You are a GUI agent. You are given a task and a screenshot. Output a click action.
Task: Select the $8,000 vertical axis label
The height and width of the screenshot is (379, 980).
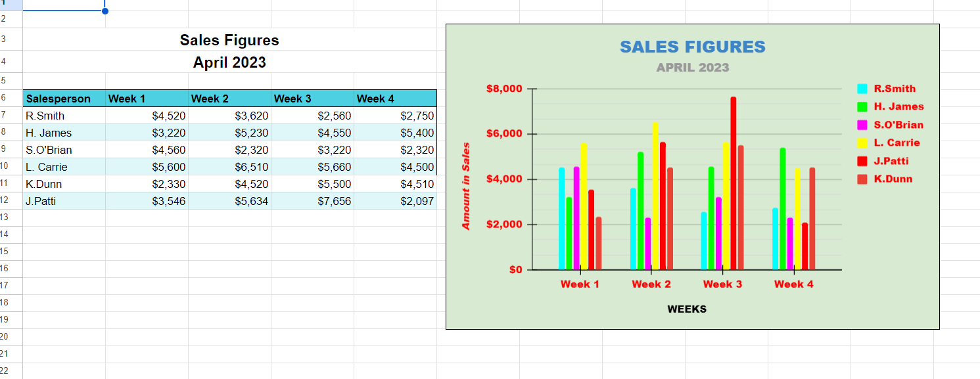click(503, 89)
